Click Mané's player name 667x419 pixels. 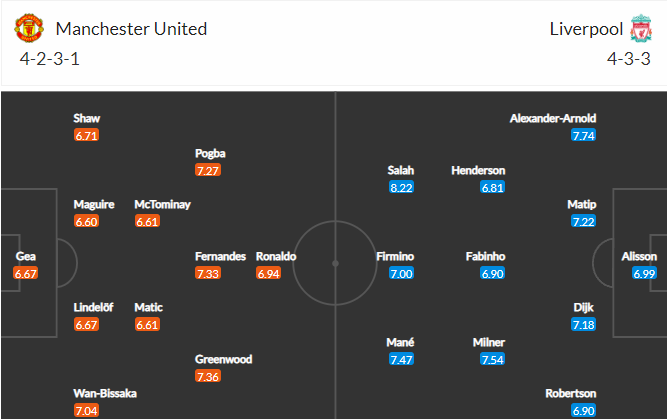[400, 342]
